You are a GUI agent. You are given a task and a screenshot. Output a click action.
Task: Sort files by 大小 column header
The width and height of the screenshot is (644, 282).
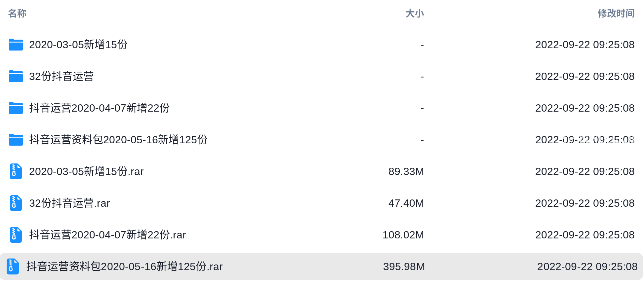415,13
